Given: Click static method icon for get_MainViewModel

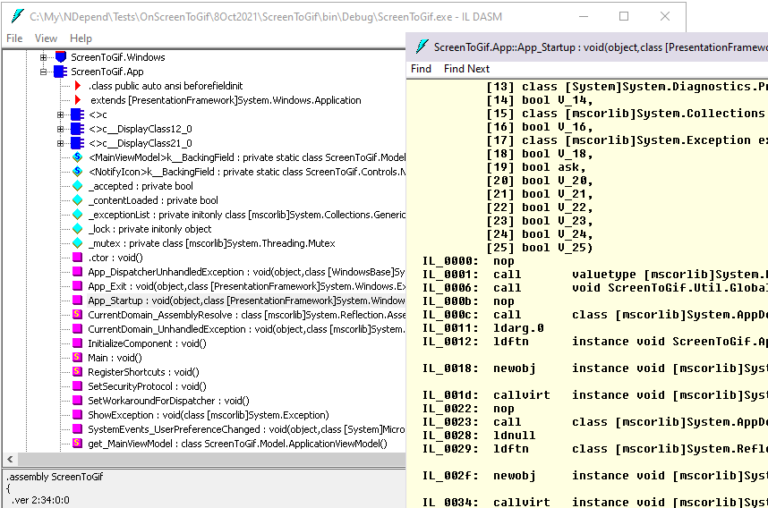Looking at the screenshot, I should pos(77,443).
